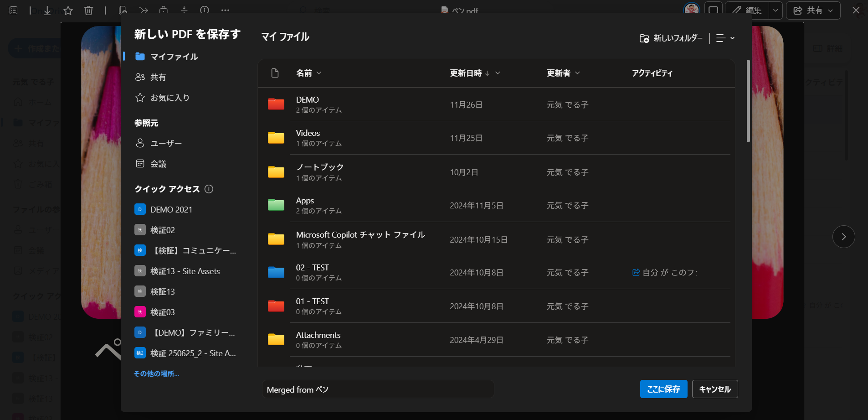Click the blue 02 - TEST folder icon
This screenshot has width=868, height=420.
(x=276, y=272)
